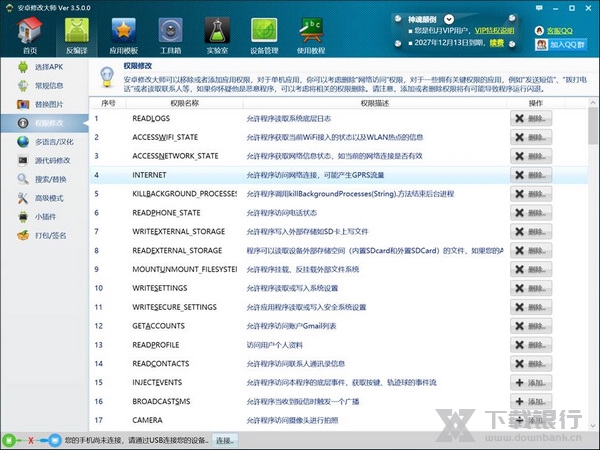Image resolution: width=600 pixels, height=450 pixels.
Task: Open 打包/签名 in the sidebar
Action: (x=44, y=236)
